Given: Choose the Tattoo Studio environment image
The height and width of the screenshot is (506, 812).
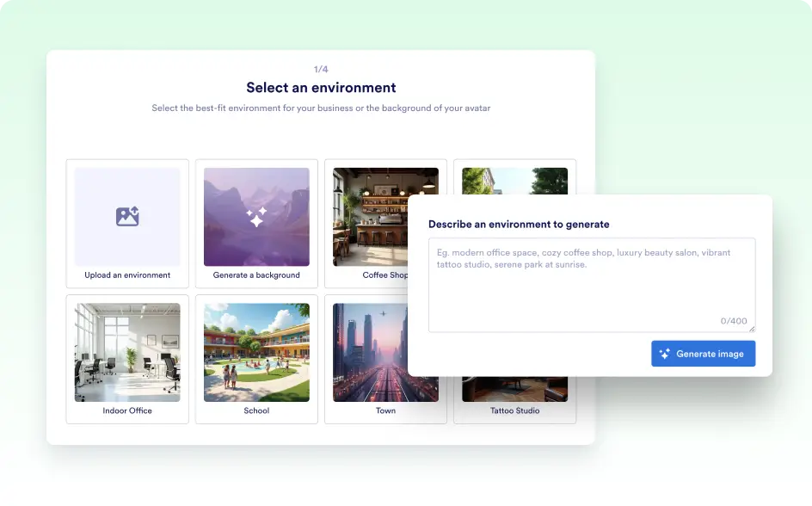Looking at the screenshot, I should [514, 390].
